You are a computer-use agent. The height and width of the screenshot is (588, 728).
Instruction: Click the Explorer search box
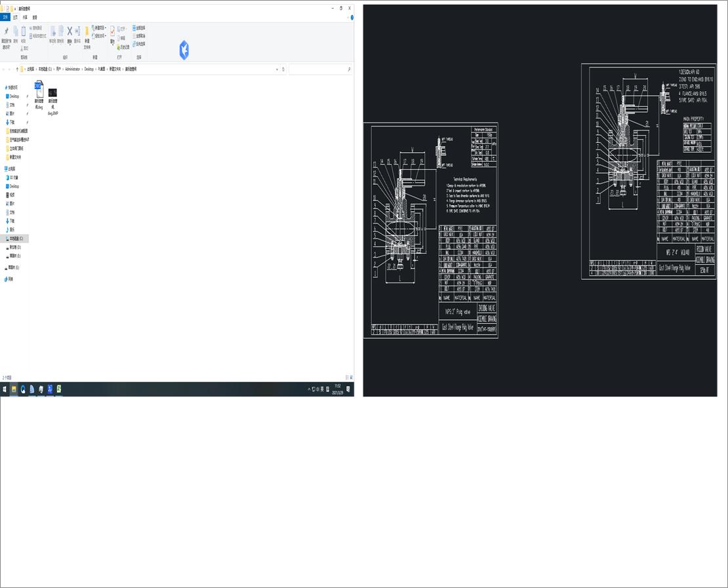(x=320, y=69)
